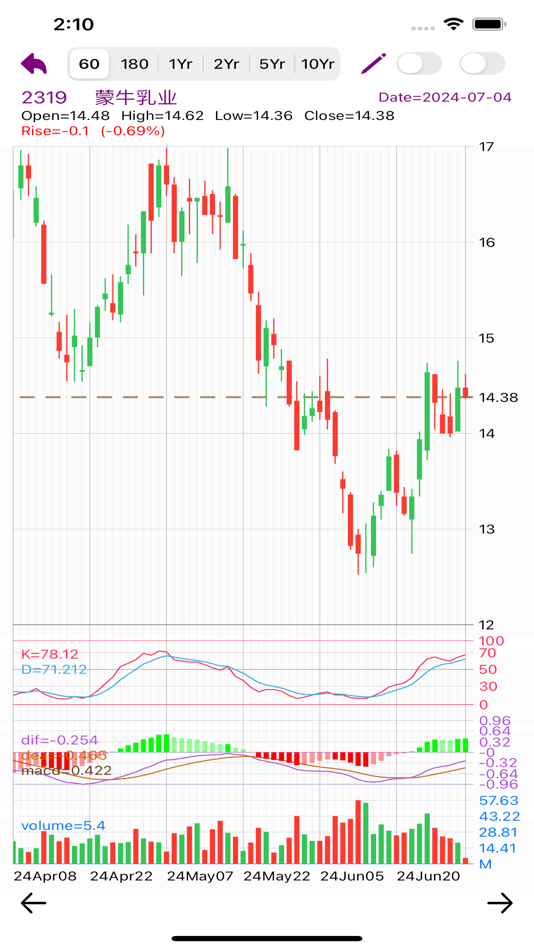The image size is (534, 950).
Task: Tap the 24Jun20 date axis label
Action: 428,876
